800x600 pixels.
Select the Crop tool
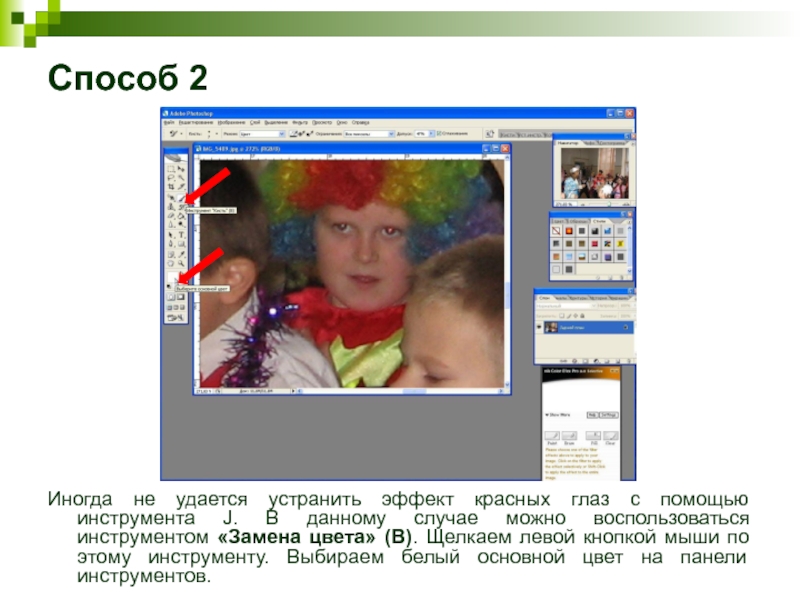tap(171, 185)
